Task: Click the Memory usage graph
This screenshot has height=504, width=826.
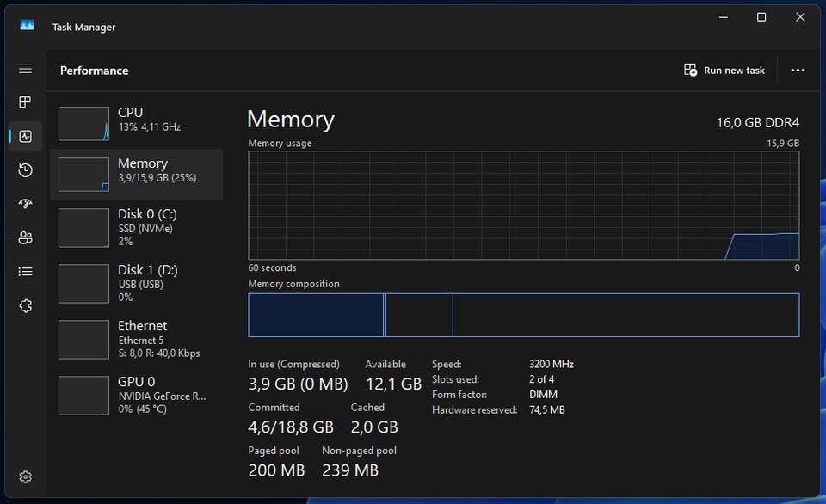Action: tap(524, 206)
